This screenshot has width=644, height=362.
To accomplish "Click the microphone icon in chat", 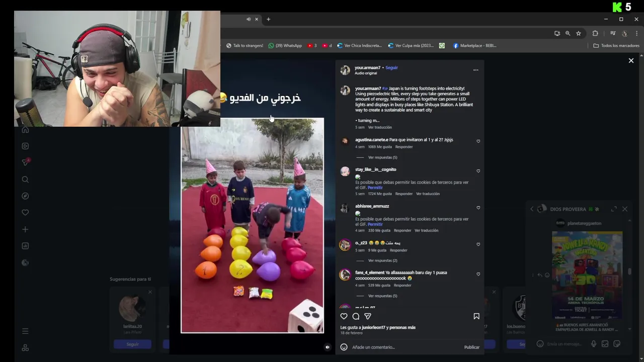I will pos(594,344).
